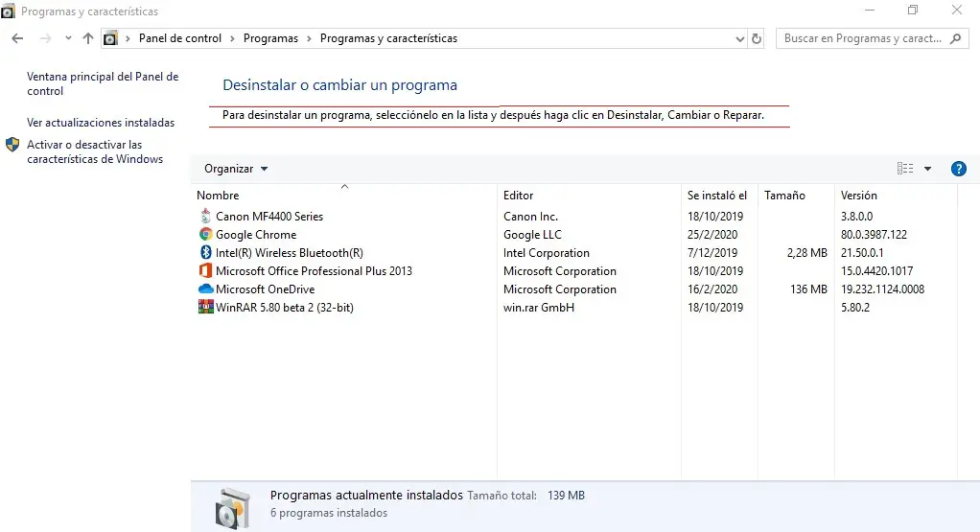Click version 5.80.2 value

855,307
